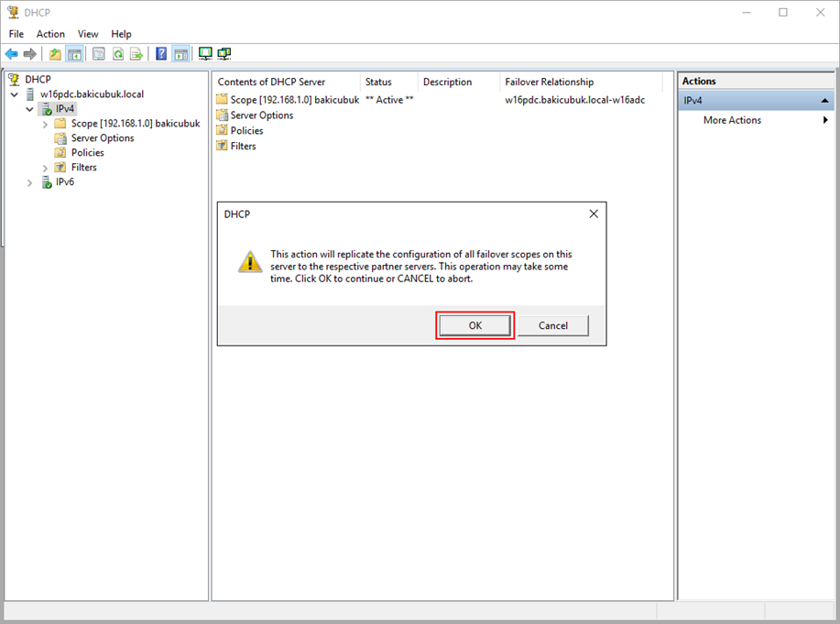This screenshot has height=624, width=840.
Task: Select the DHCP root label in the tree
Action: click(38, 80)
